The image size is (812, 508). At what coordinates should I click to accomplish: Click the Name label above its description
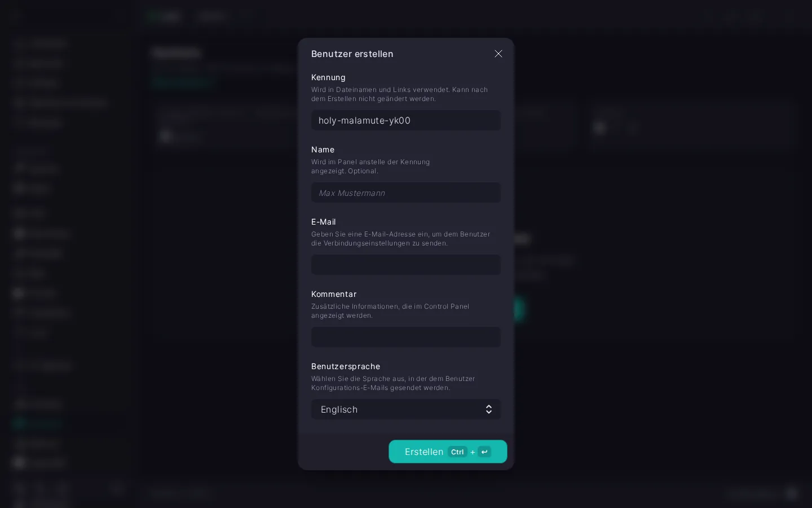323,150
